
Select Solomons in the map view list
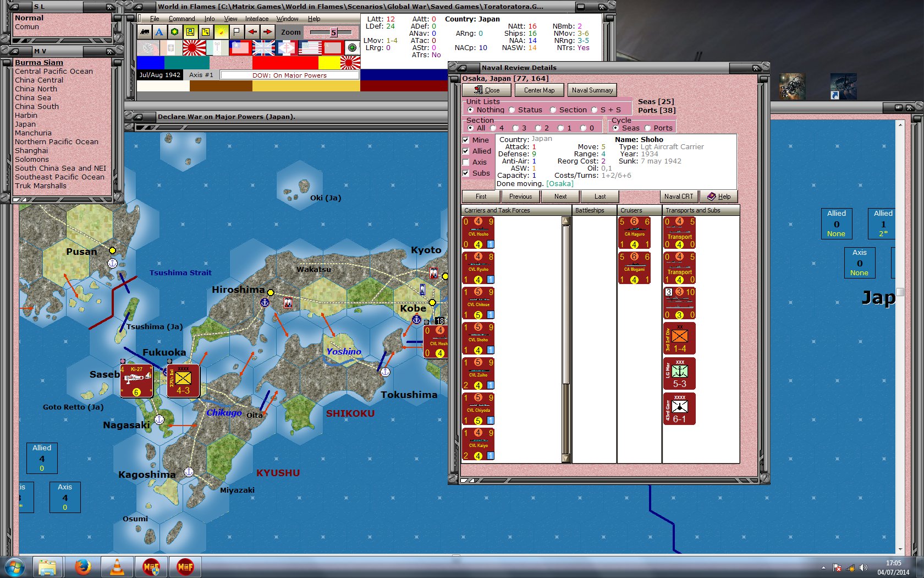click(32, 160)
